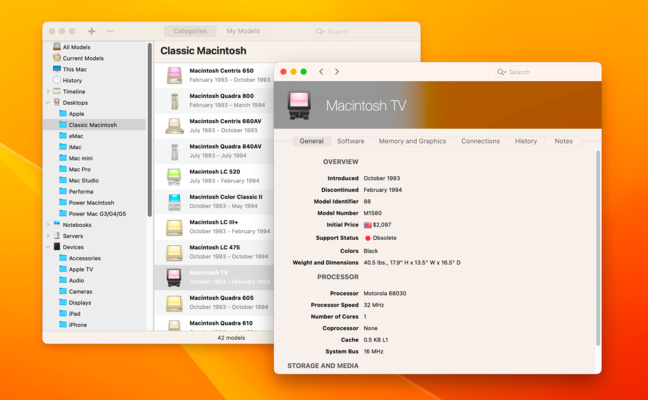648x400 pixels.
Task: Select Macintosh Color Classic II in the list
Action: tap(214, 201)
